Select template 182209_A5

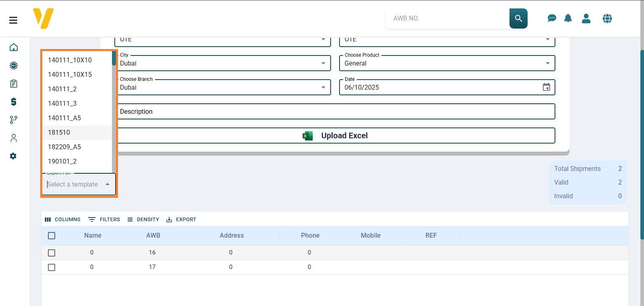point(77,147)
